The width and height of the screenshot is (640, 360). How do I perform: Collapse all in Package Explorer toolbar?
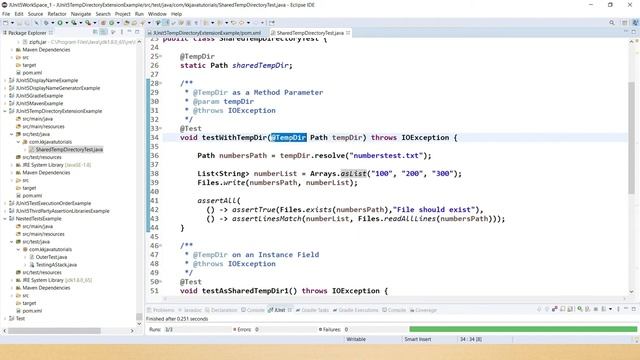click(95, 32)
